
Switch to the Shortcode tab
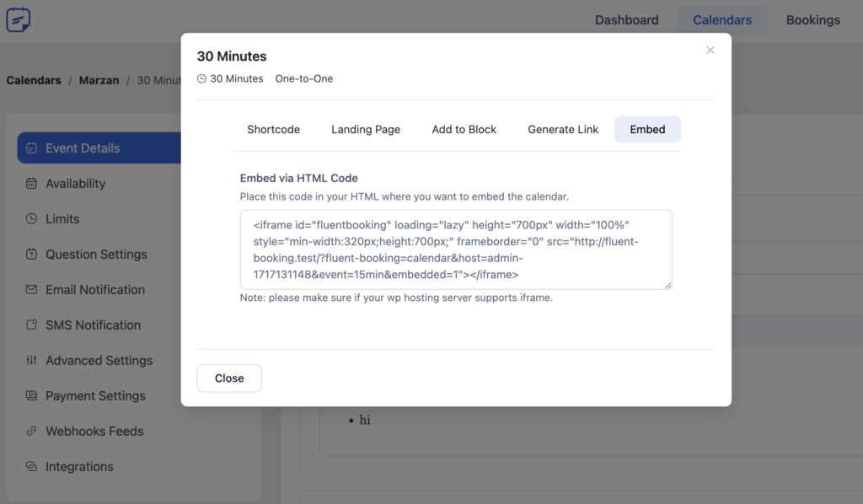[x=273, y=130]
